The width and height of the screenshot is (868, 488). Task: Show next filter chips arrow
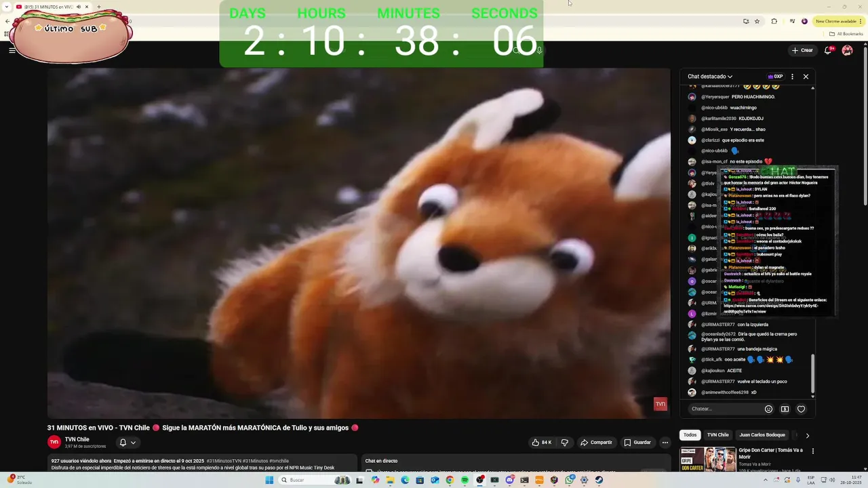pos(807,435)
